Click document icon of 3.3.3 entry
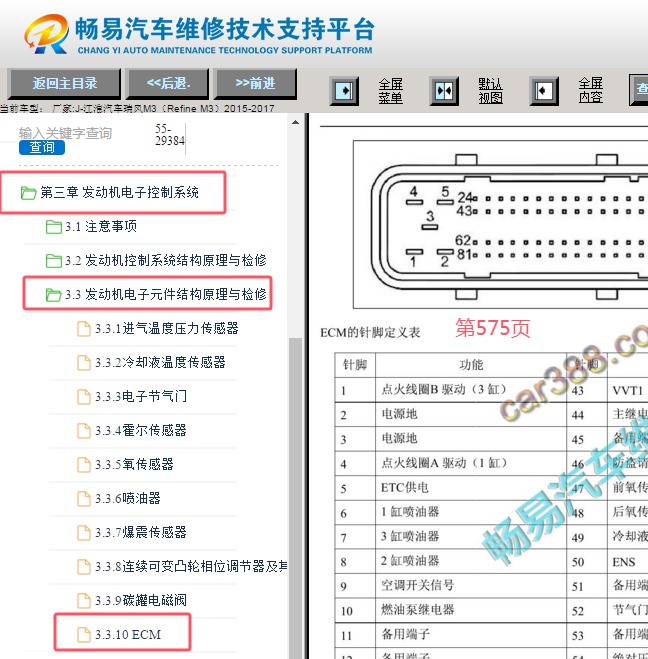The height and width of the screenshot is (659, 648). pyautogui.click(x=84, y=397)
